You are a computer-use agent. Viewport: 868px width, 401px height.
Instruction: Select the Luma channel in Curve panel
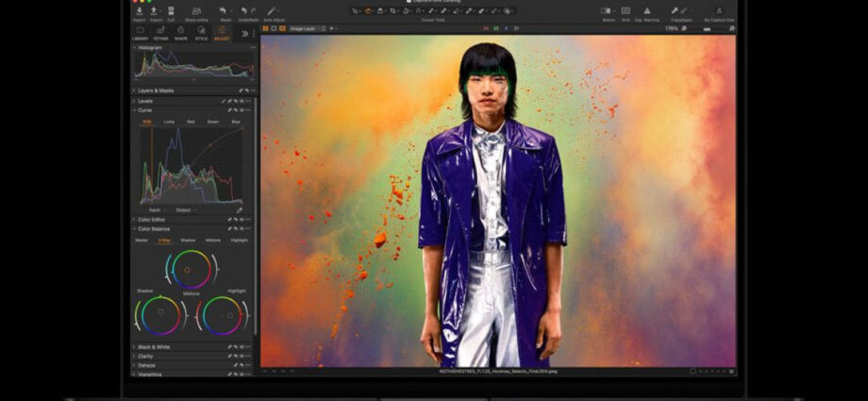coord(169,122)
